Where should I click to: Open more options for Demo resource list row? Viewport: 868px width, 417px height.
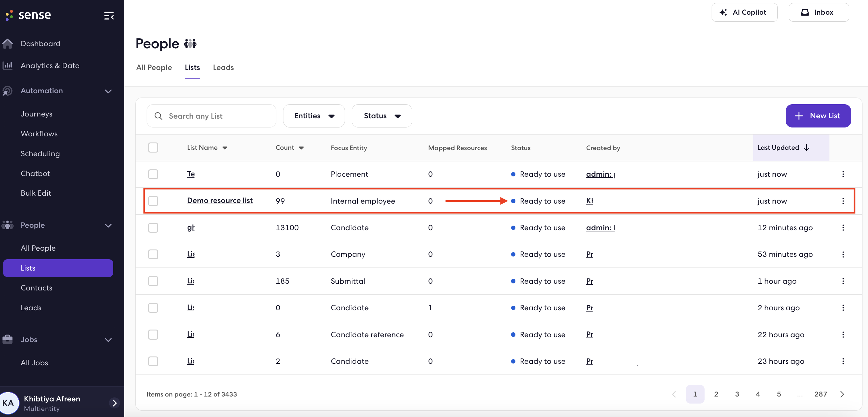843,201
